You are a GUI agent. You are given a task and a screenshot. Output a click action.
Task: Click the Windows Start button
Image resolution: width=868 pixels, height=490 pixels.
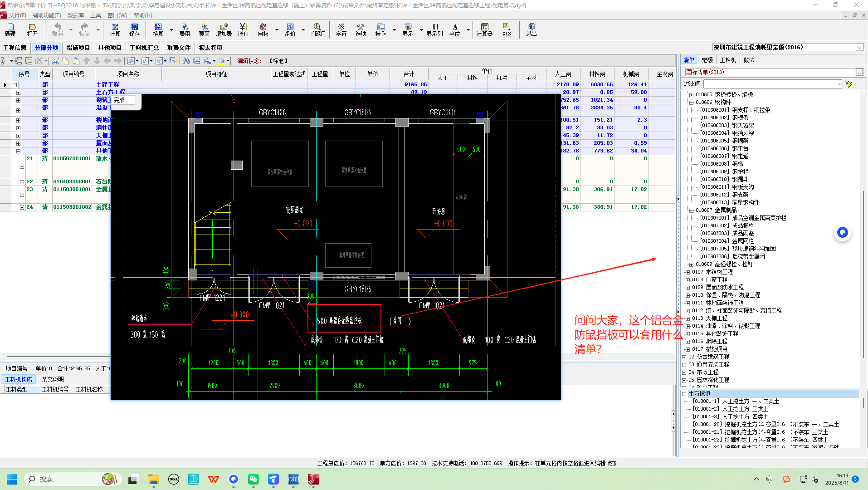coord(12,479)
